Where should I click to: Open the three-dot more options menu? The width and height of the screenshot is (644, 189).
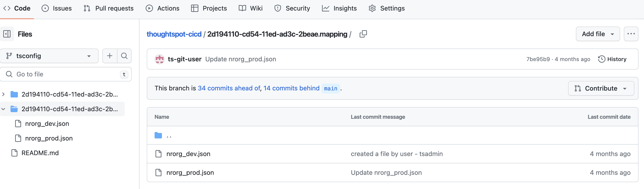click(x=631, y=34)
